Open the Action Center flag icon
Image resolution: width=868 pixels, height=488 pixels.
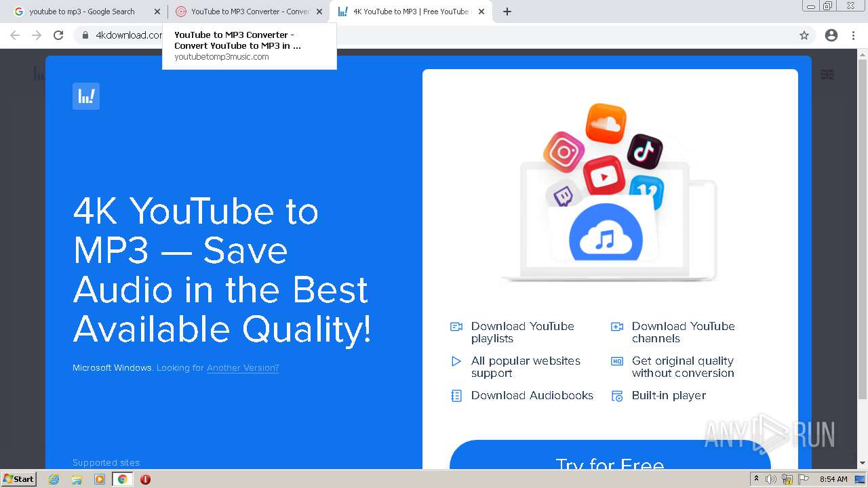[804, 479]
